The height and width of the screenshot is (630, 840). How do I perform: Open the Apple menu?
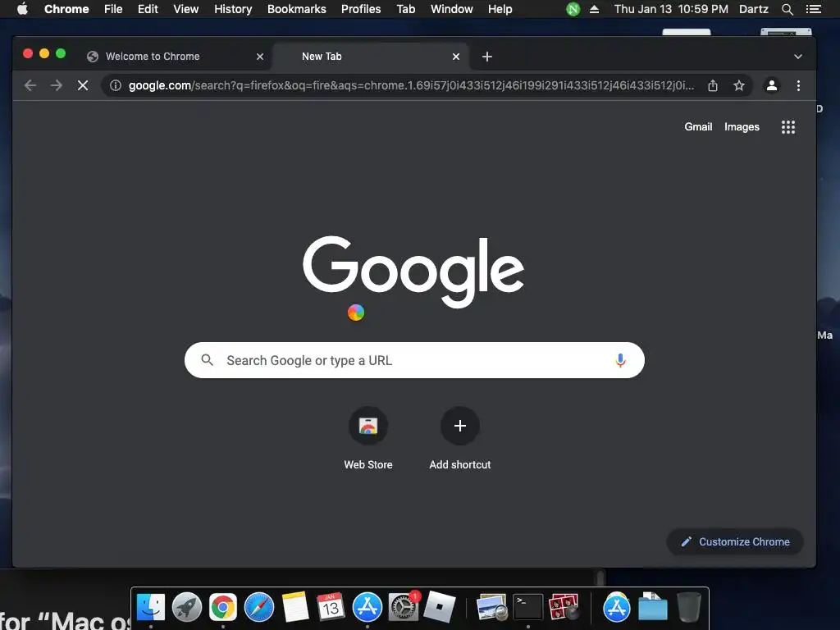(22, 9)
